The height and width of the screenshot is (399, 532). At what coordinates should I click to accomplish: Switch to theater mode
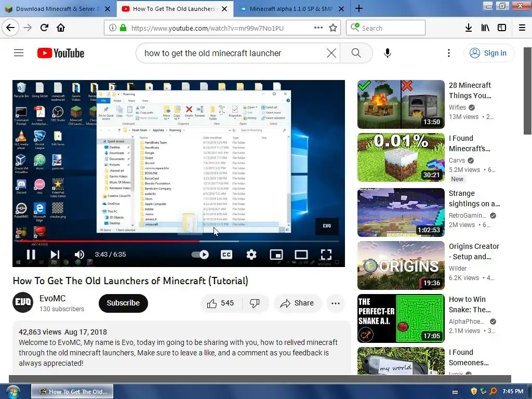coord(301,255)
